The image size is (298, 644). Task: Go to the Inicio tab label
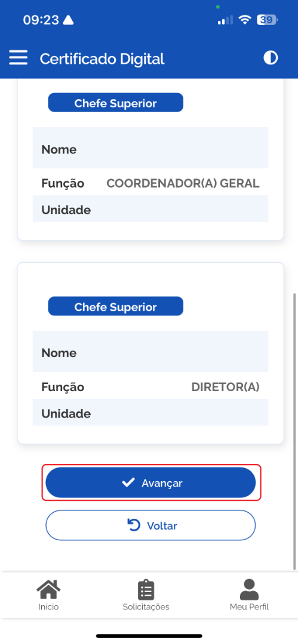click(x=48, y=606)
